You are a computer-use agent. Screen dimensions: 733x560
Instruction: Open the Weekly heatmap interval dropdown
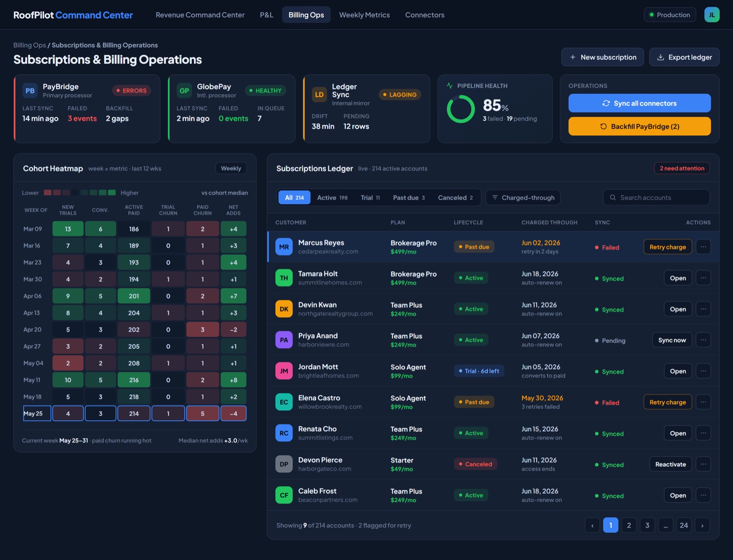click(231, 168)
